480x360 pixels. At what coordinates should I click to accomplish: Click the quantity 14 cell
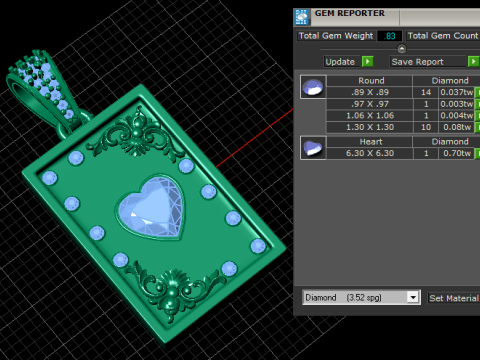point(426,92)
